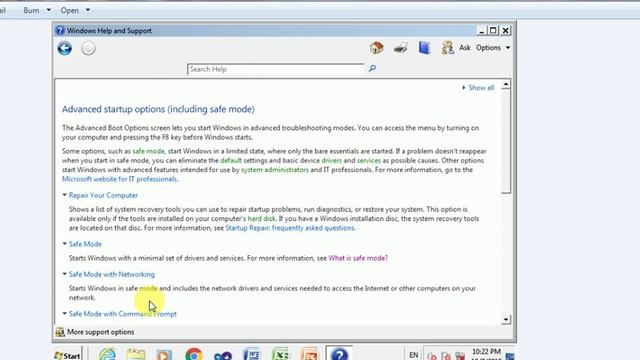Click the green 'drivers' glossary term
This screenshot has height=360, width=640.
[331, 160]
